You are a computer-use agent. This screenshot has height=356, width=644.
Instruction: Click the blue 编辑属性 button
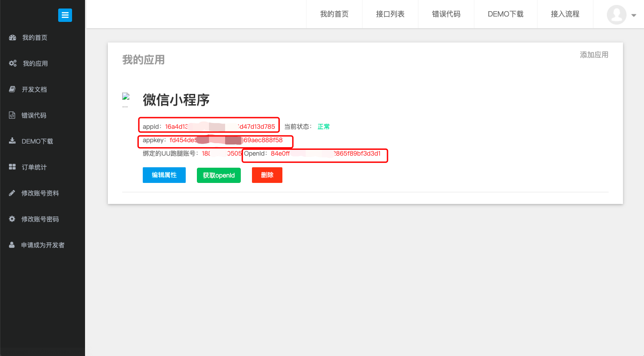tap(164, 175)
